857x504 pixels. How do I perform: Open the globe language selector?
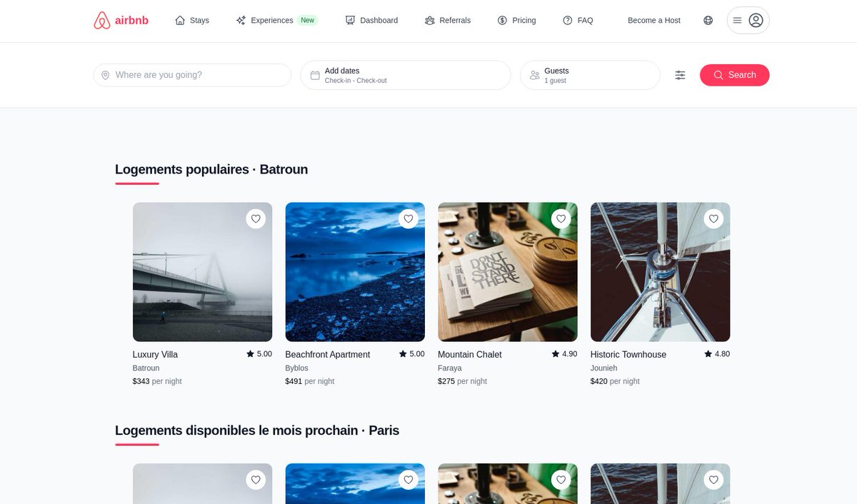point(708,21)
